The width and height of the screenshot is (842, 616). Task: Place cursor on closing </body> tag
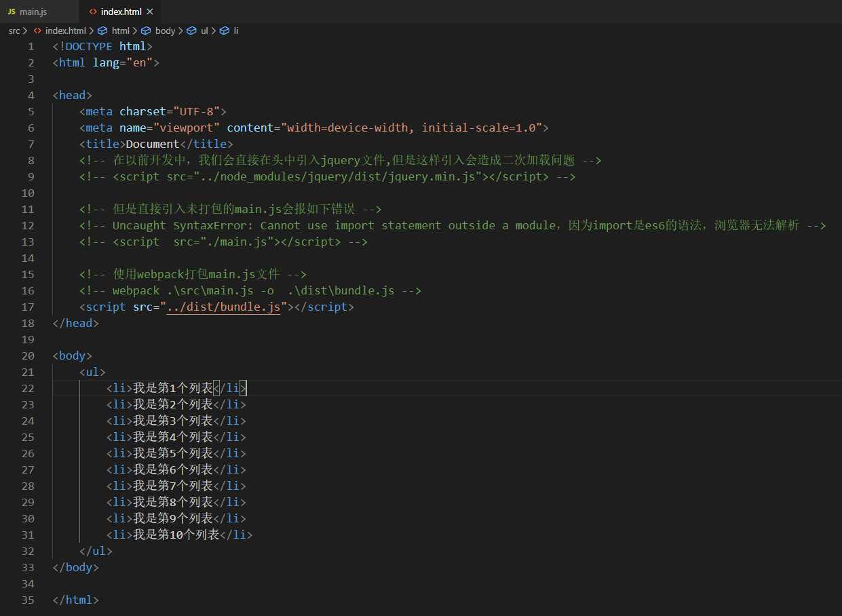click(75, 567)
